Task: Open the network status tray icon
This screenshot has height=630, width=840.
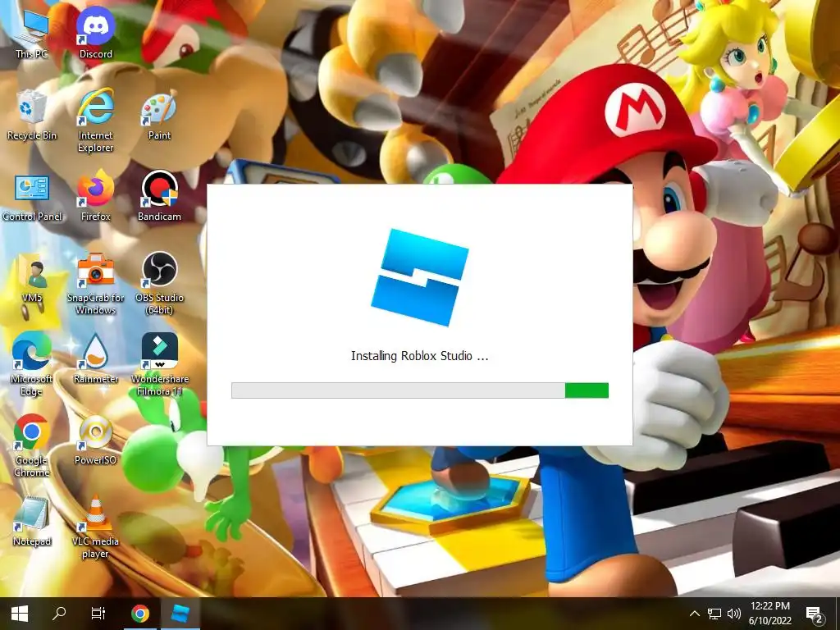Action: 714,614
